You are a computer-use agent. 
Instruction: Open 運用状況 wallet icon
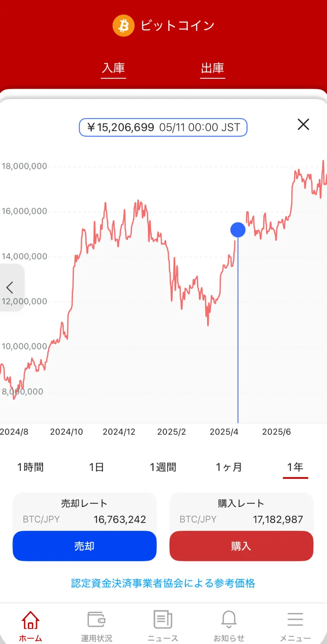point(96,620)
